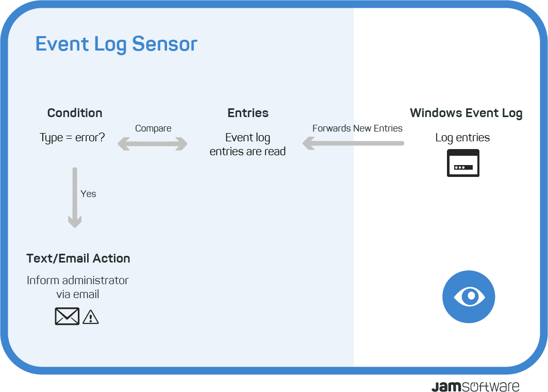548x392 pixels.
Task: Click the 'Type = error?' condition text
Action: pyautogui.click(x=72, y=138)
